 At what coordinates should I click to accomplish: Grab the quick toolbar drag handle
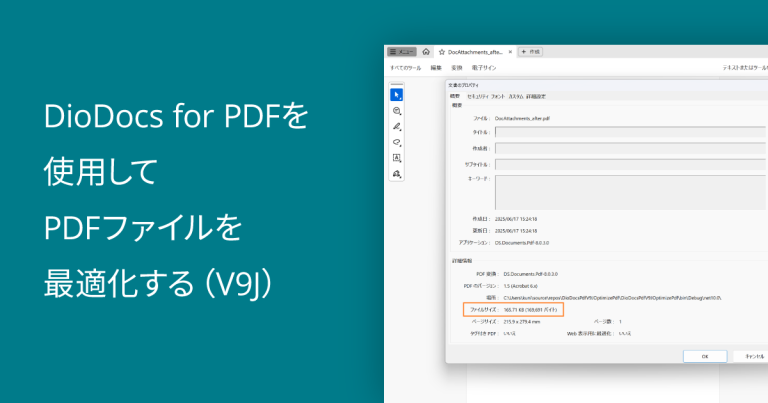397,85
